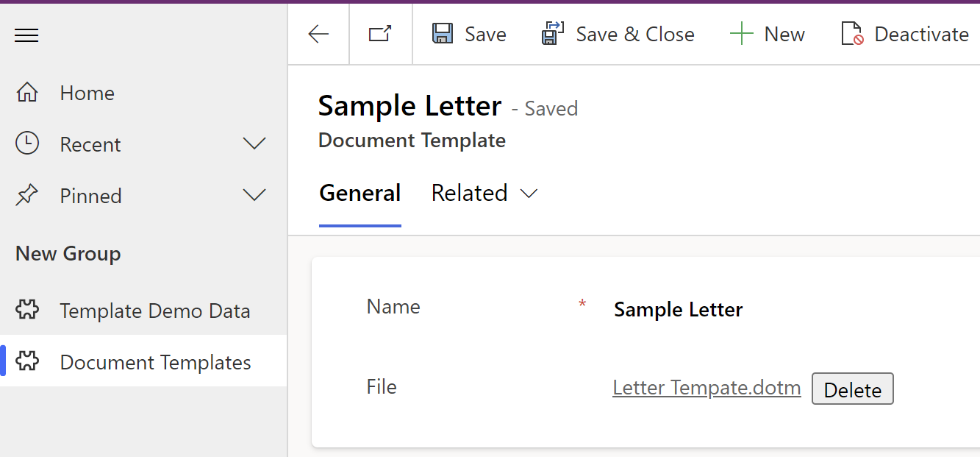Click the back arrow icon

tap(318, 34)
